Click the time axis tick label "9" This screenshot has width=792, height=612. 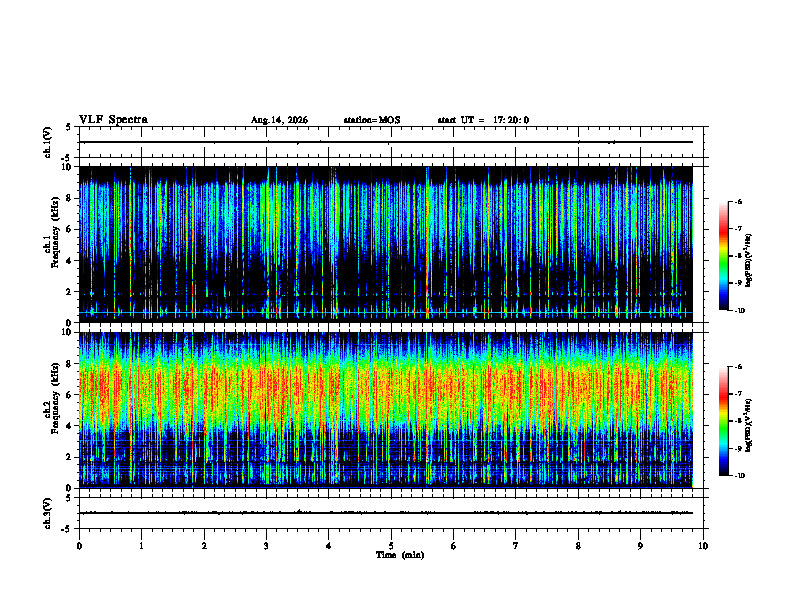(640, 546)
